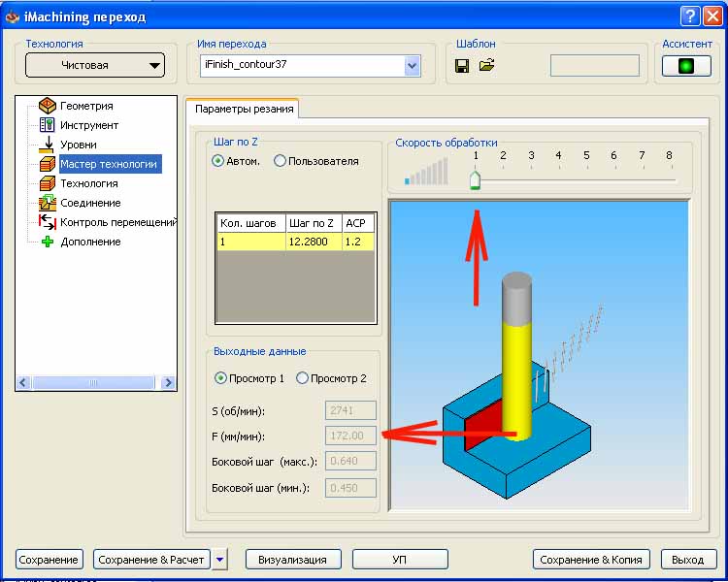
Task: Click the 3D tool preview image
Action: (x=539, y=356)
